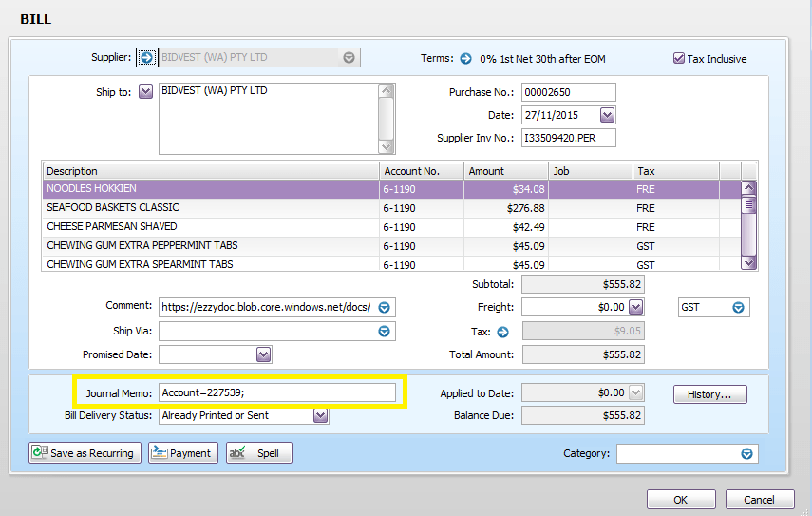Image resolution: width=812 pixels, height=516 pixels.
Task: Open the Applied to Date dropdown arrow
Action: (636, 392)
